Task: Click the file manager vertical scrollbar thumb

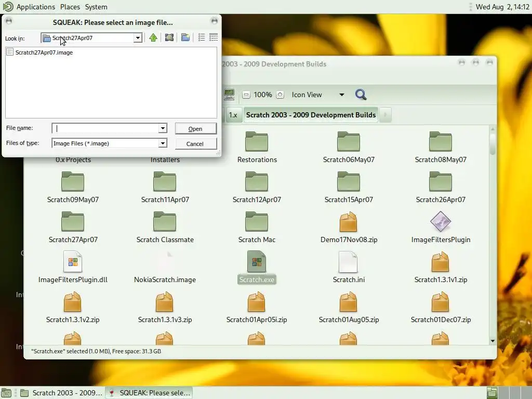Action: pyautogui.click(x=493, y=143)
